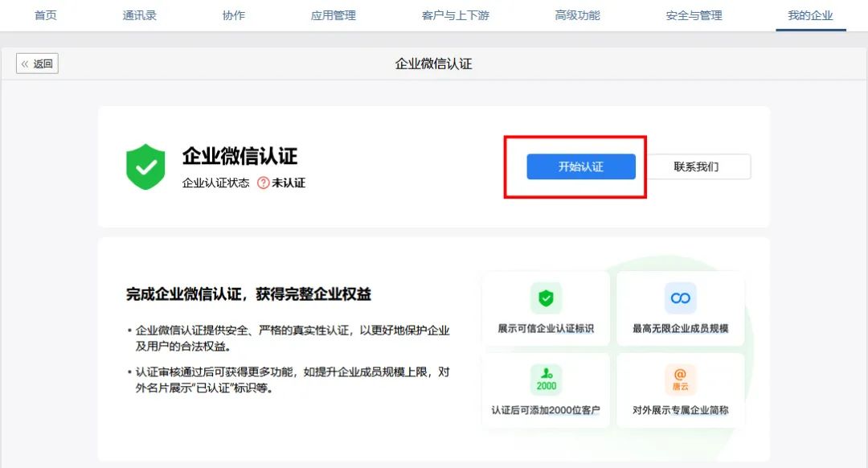
Task: Click the bold 企业微信认证 heading beside the shield
Action: (x=240, y=156)
